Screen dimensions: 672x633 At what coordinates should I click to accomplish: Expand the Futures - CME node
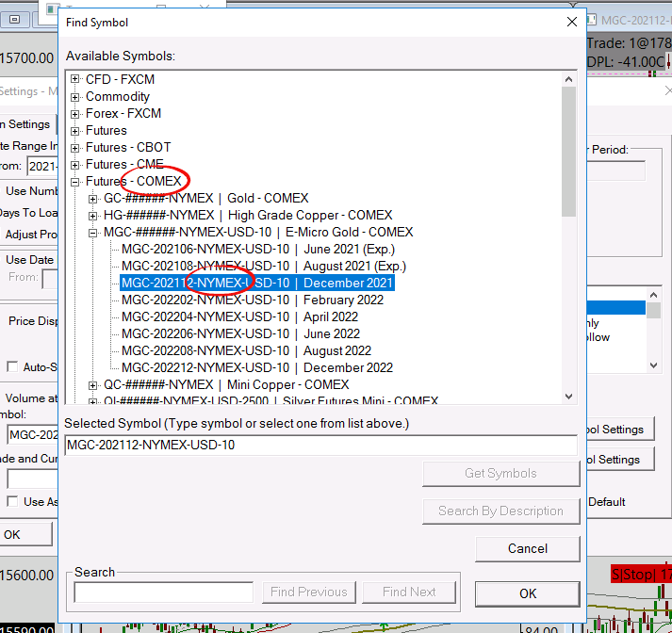pyautogui.click(x=75, y=165)
